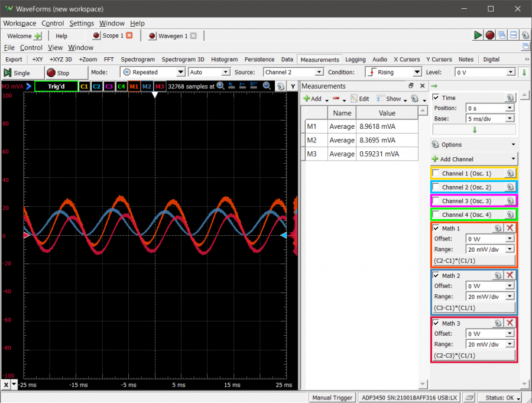
Task: Open global settings gear in top-right toolbar
Action: 525,35
